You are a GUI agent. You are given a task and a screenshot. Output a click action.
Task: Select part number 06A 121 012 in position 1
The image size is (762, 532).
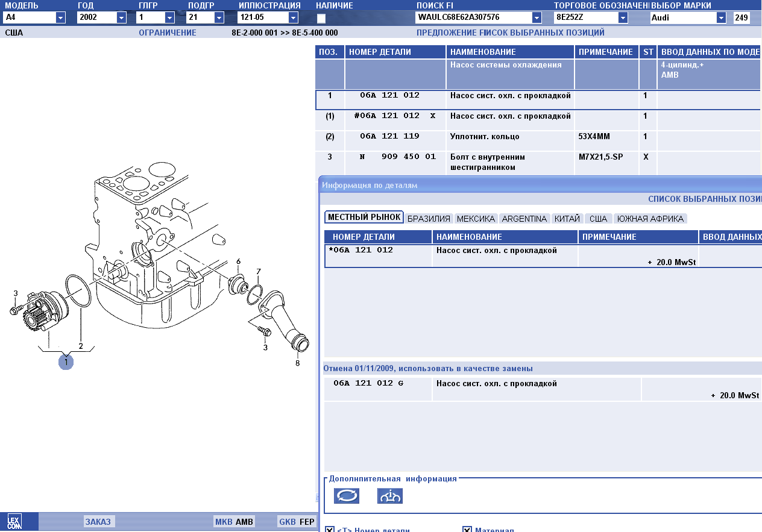[x=389, y=95]
